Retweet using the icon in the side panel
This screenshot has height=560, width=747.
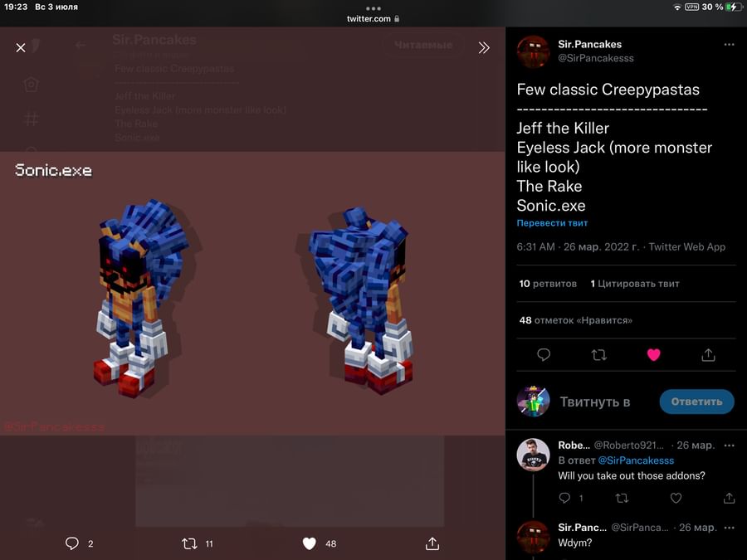click(x=598, y=355)
